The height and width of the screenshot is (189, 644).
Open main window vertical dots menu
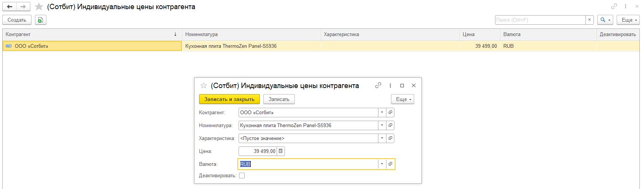625,6
